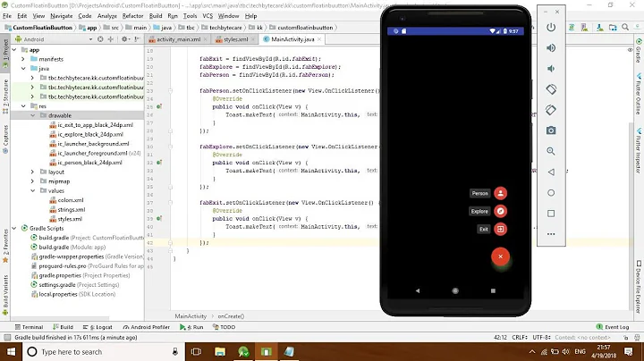Open ic_explore_black_24dp.xml file
Screen dimensions: 644x361
pos(90,134)
